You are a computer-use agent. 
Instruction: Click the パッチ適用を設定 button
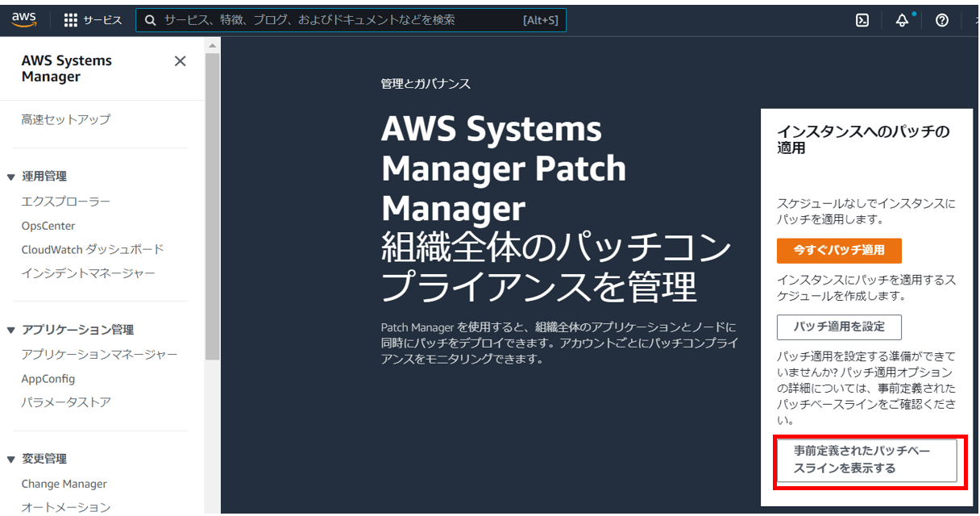coord(839,327)
